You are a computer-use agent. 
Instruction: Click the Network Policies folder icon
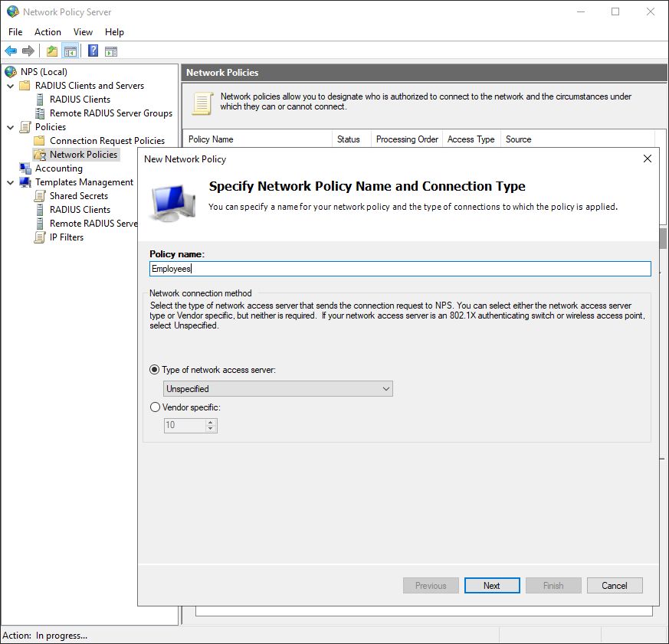tap(40, 154)
